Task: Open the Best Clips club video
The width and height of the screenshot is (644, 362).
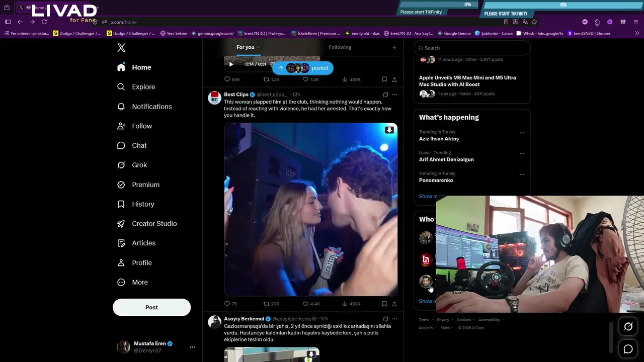Action: (310, 210)
